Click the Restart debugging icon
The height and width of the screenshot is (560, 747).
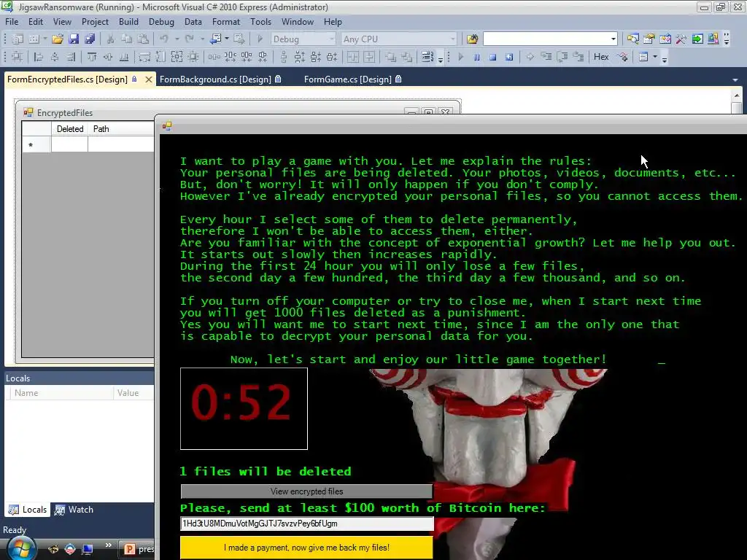click(508, 57)
